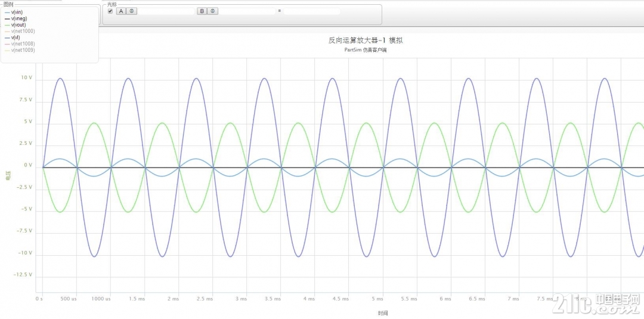Click the 时间 x-axis title
Viewport: 644px width, 319px height.
pos(383,313)
